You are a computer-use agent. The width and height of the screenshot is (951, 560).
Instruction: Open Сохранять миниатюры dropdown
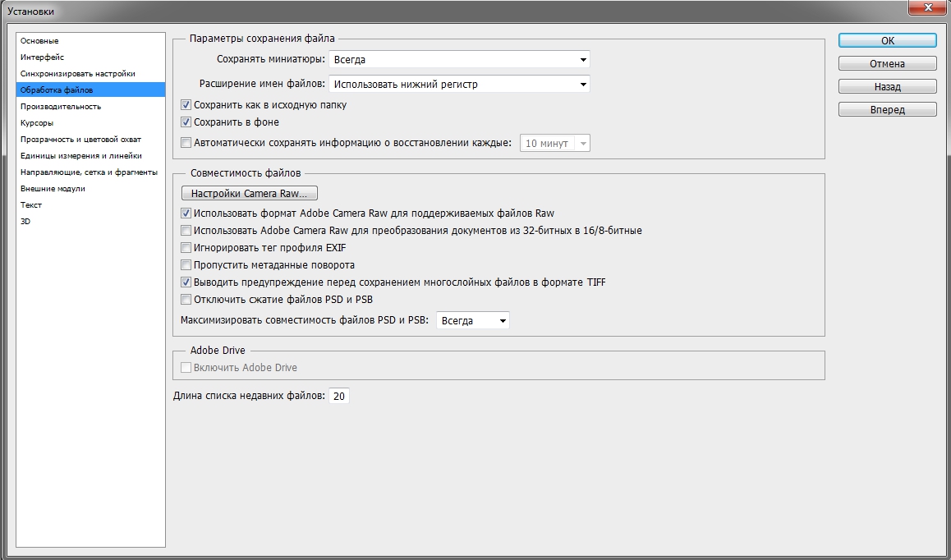(459, 59)
